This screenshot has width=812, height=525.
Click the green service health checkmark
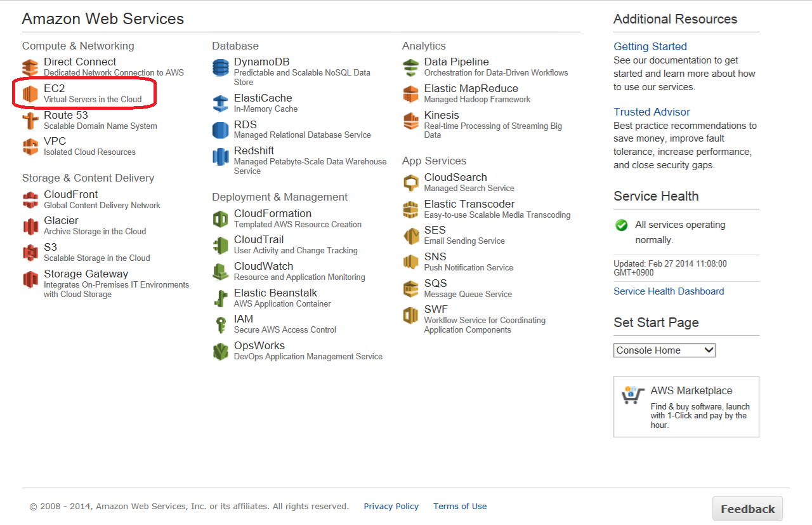click(622, 225)
